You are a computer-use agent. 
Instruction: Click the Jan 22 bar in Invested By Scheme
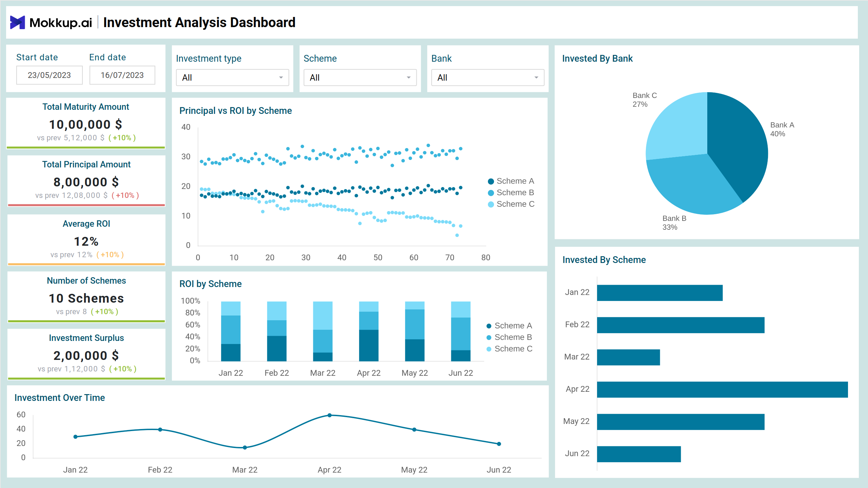pos(660,293)
